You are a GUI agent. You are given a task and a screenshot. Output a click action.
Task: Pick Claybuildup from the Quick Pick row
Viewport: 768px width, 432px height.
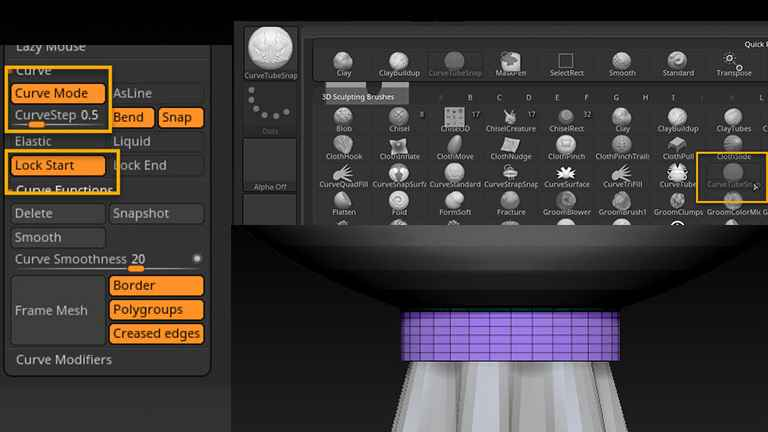point(399,65)
